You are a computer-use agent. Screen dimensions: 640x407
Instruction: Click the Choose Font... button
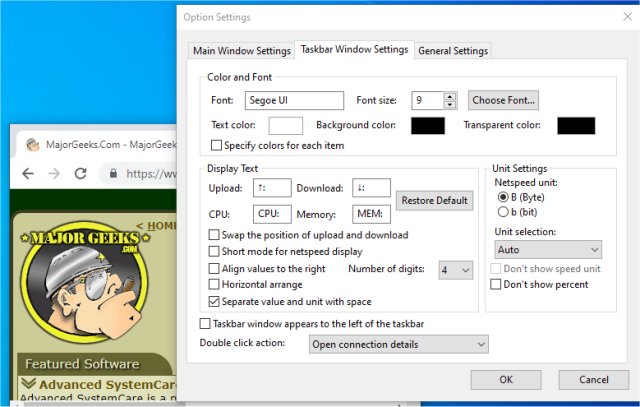coord(503,100)
